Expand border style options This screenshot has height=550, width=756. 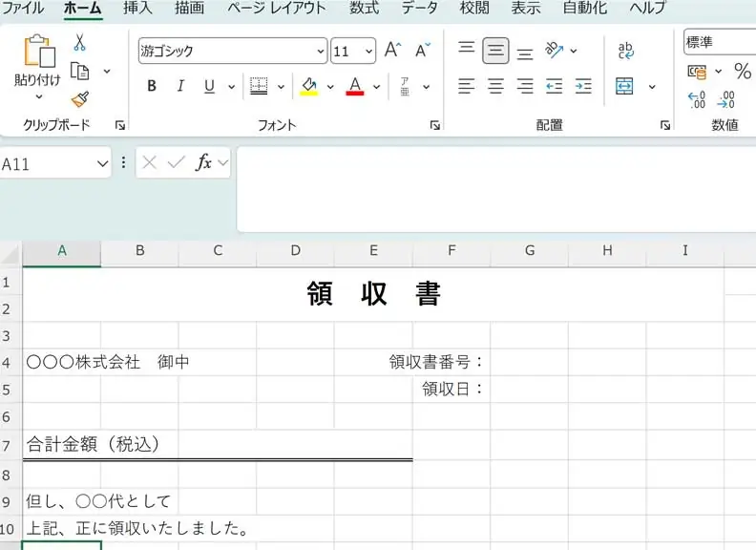pos(281,87)
